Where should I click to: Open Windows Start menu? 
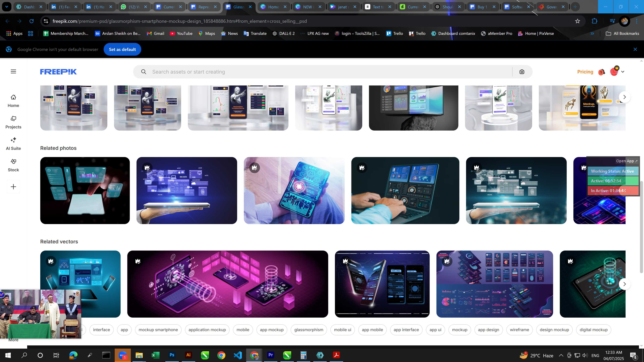click(8, 355)
